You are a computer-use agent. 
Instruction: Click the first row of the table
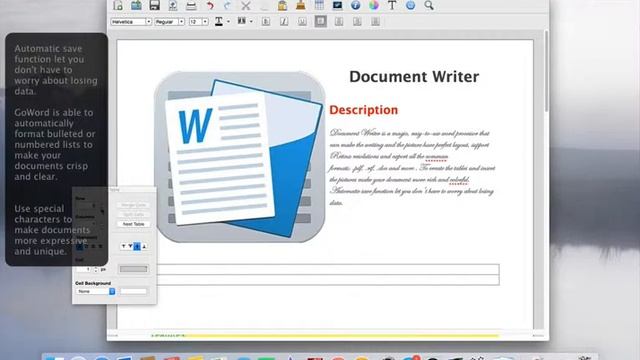(x=328, y=269)
